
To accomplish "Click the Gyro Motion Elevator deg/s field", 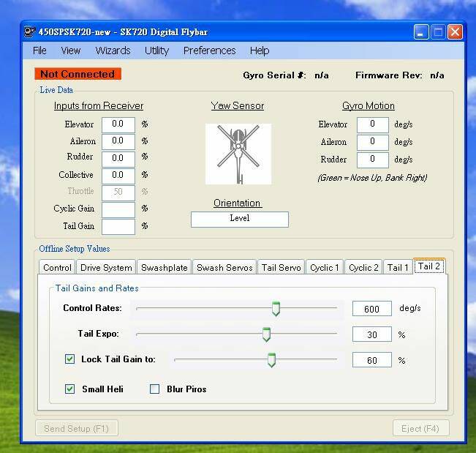I will [372, 124].
